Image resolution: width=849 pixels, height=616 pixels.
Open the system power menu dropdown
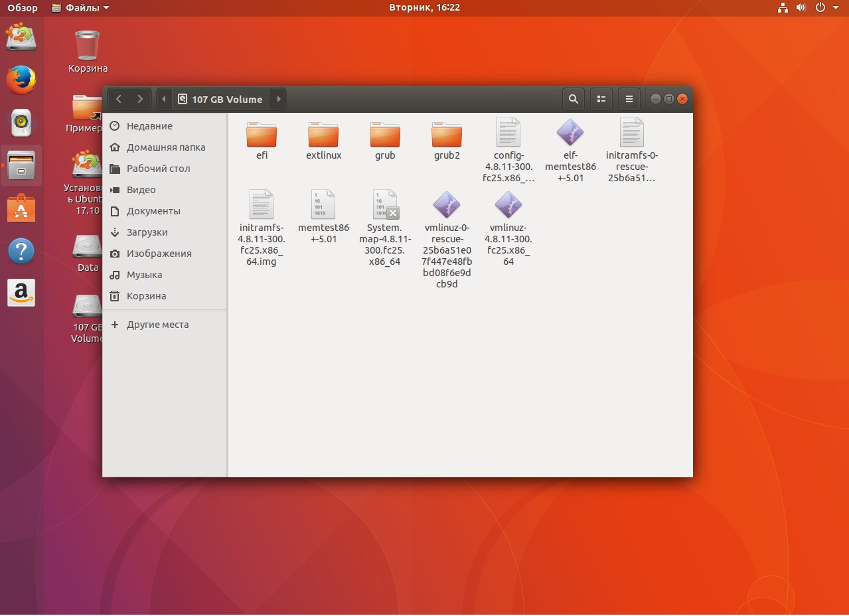(x=824, y=8)
